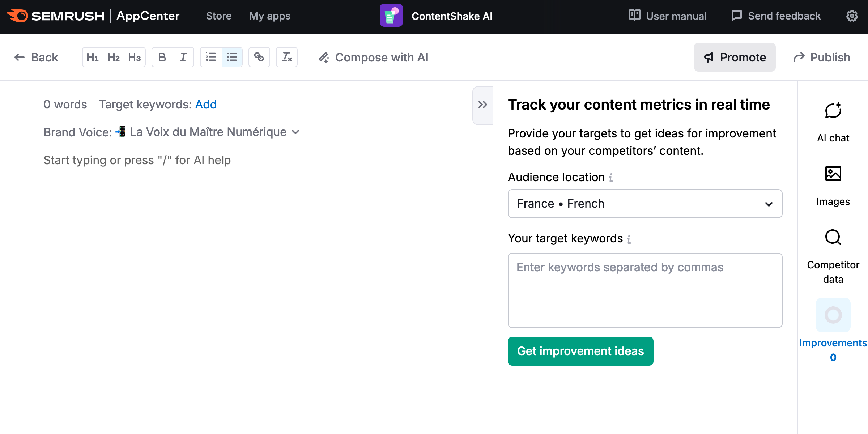Open the Improvements panel
This screenshot has height=434, width=868.
pyautogui.click(x=833, y=330)
